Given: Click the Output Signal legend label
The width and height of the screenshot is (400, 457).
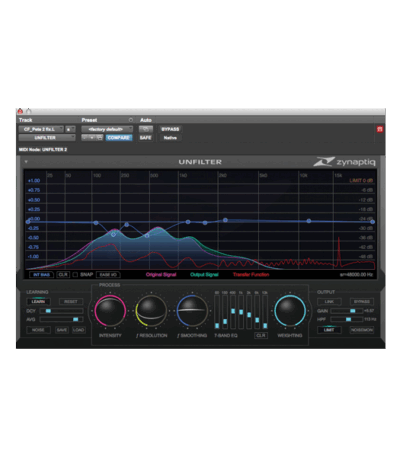Looking at the screenshot, I should pos(204,275).
